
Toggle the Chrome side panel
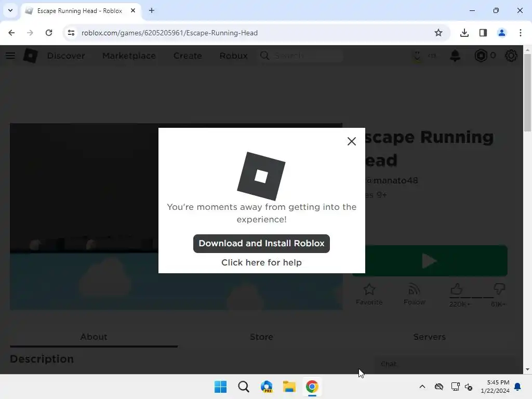[483, 33]
